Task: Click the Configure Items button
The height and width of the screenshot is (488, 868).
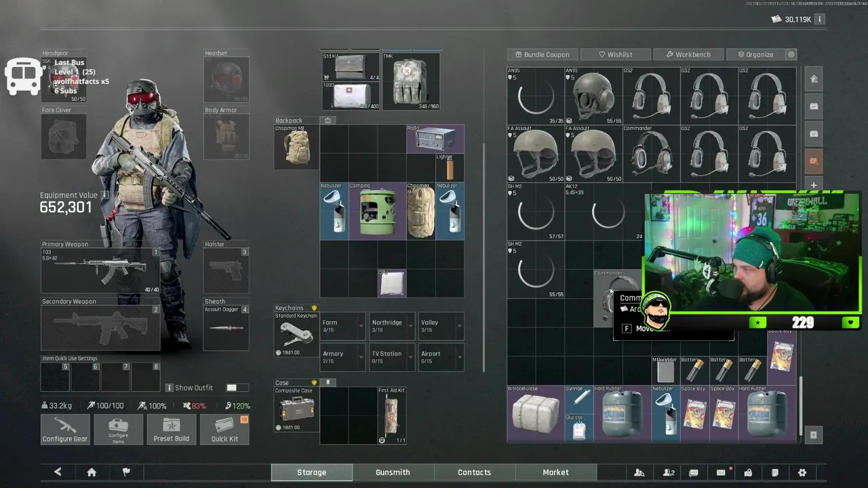Action: coord(118,430)
